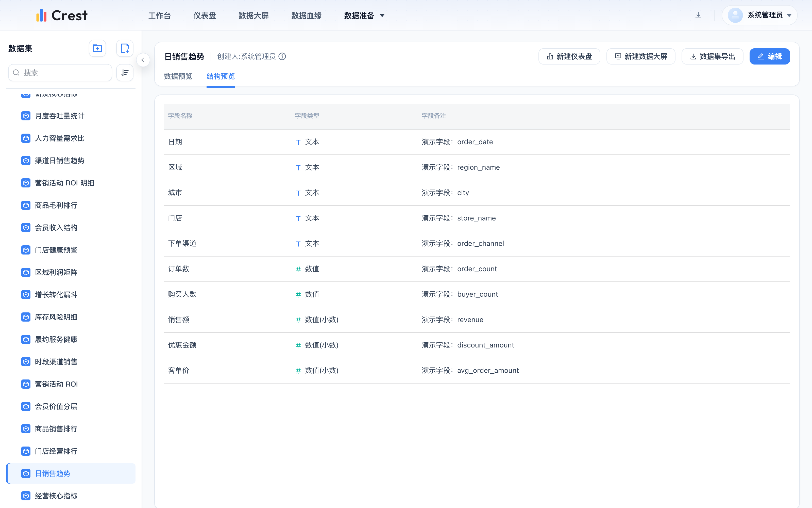The height and width of the screenshot is (508, 812).
Task: Open the 数据大屏 menu
Action: point(254,15)
